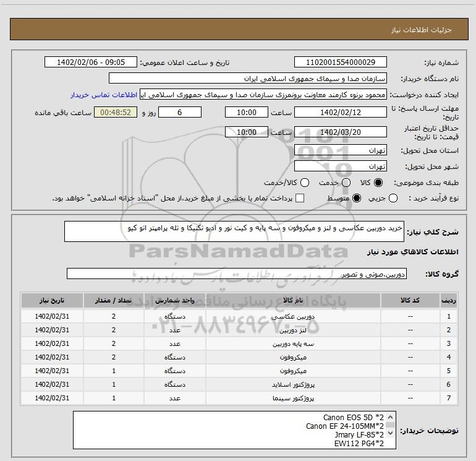Click public announcement date field
Screen dimensions: 476x461
pyautogui.click(x=91, y=62)
